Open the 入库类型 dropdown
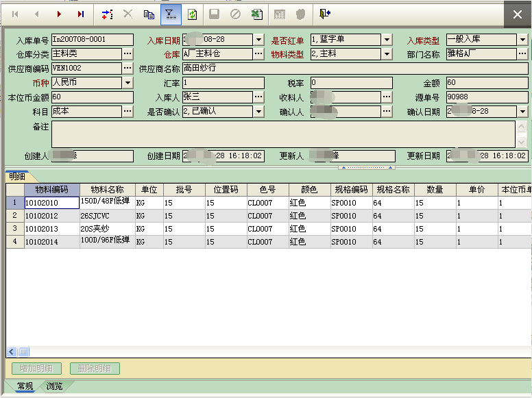 [x=522, y=40]
